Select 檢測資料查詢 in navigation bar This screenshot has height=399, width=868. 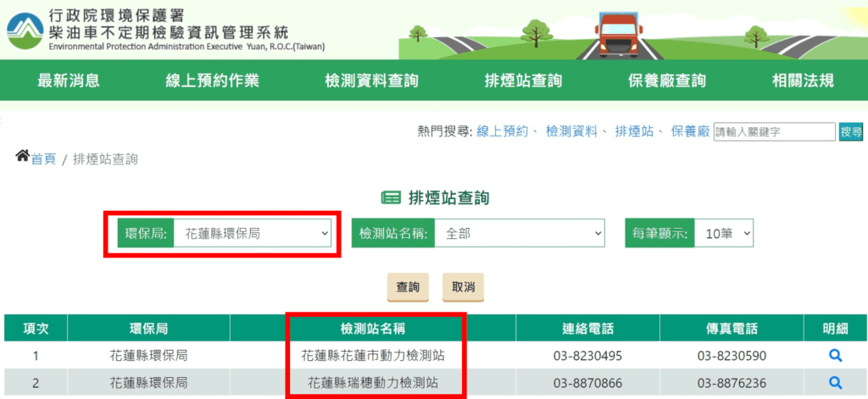[x=371, y=81]
